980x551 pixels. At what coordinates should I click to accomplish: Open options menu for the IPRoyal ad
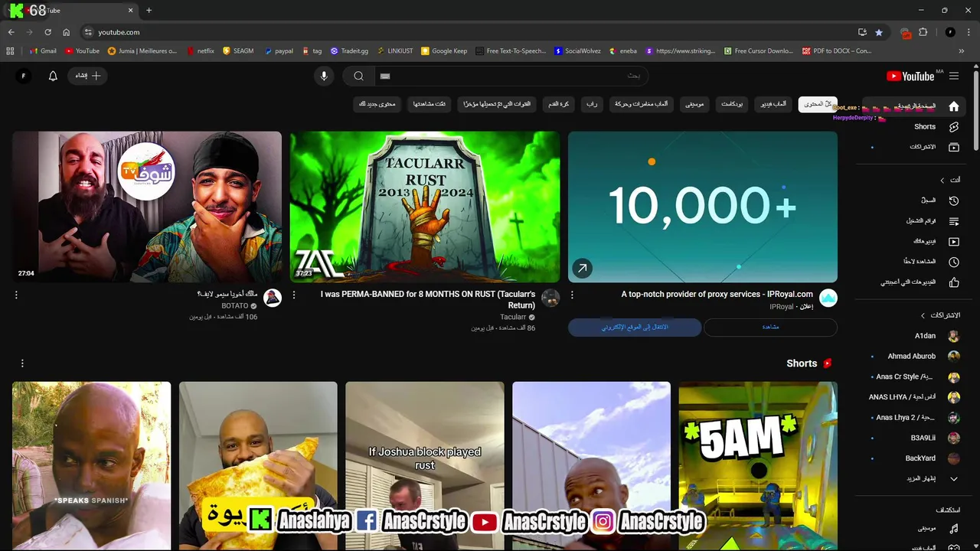coord(572,295)
